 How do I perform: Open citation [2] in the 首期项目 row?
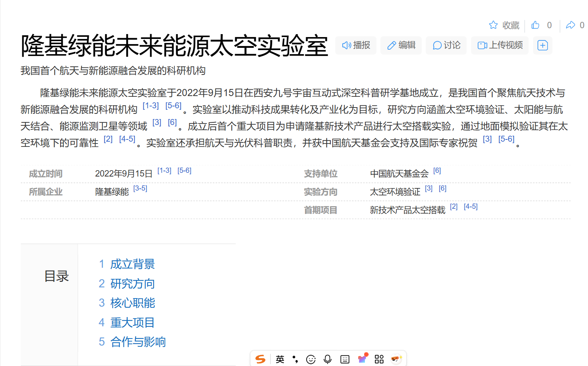pos(454,207)
